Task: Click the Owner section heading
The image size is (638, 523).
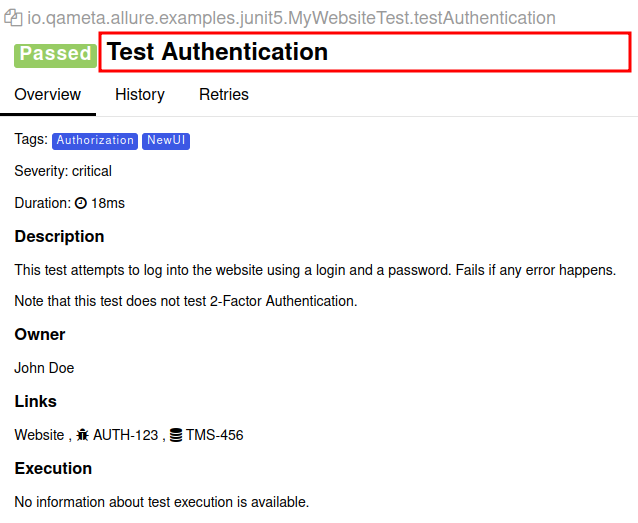Action: [x=40, y=334]
